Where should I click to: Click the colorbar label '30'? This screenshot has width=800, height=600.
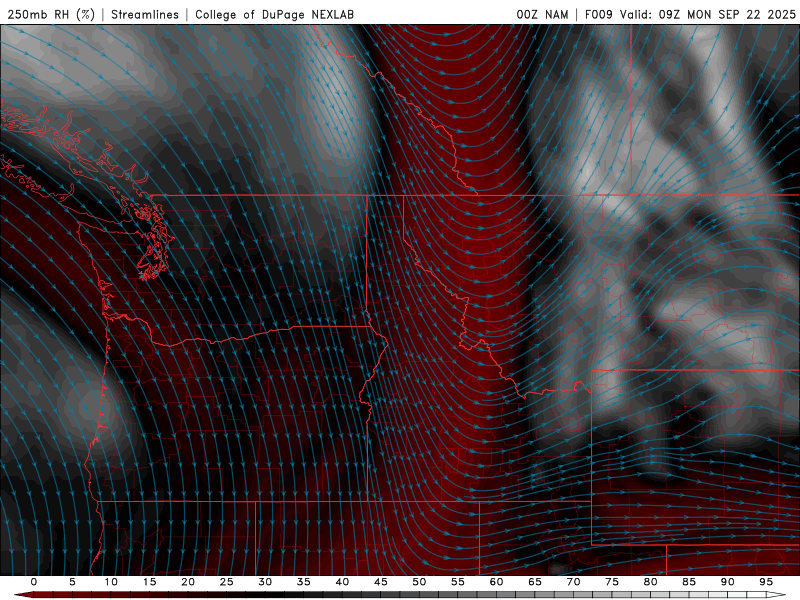pyautogui.click(x=265, y=582)
